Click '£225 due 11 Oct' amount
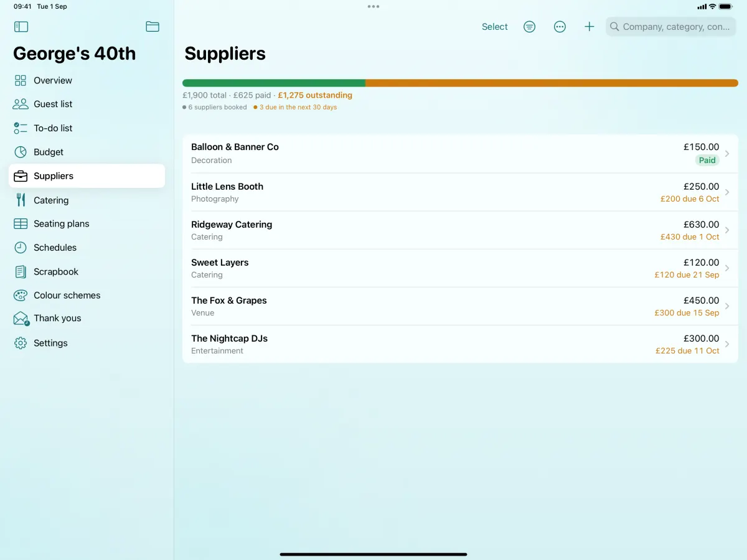747x560 pixels. coord(687,351)
